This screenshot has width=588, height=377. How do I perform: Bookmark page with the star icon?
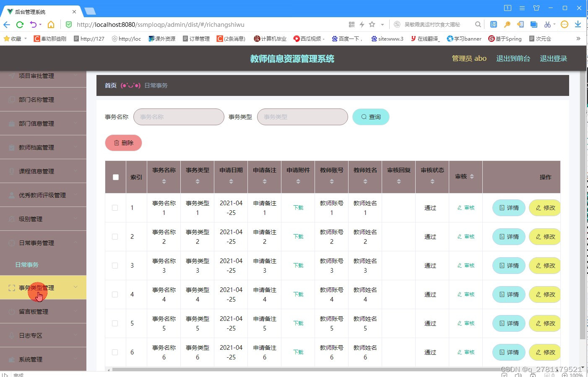pos(372,25)
